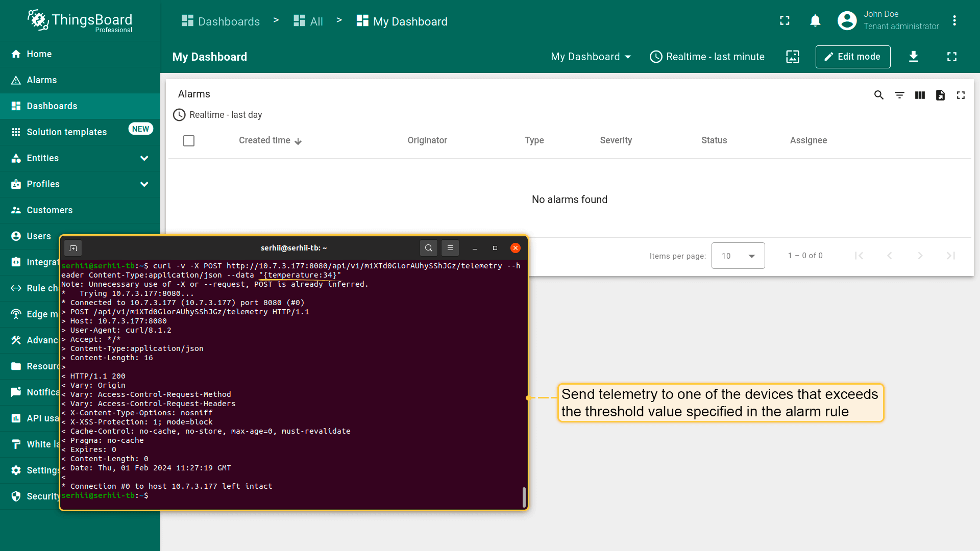Click the alarms widget search icon
Viewport: 980px width, 551px height.
(x=878, y=95)
